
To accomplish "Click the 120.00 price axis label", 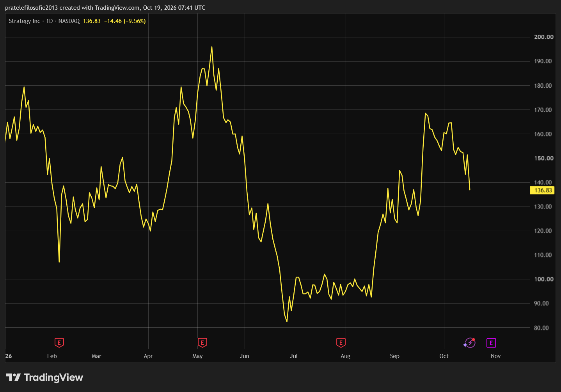I will pyautogui.click(x=543, y=231).
